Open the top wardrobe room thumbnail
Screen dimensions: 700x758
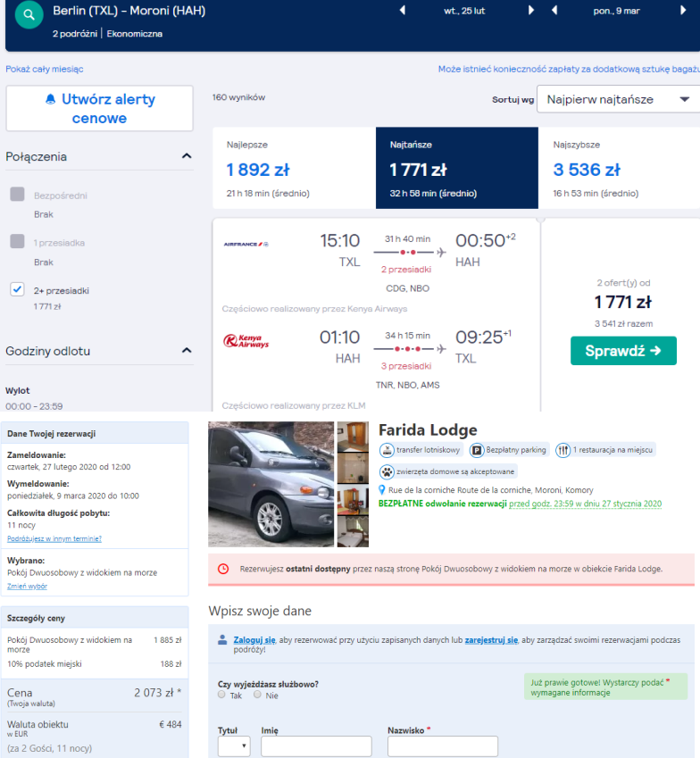[x=353, y=437]
